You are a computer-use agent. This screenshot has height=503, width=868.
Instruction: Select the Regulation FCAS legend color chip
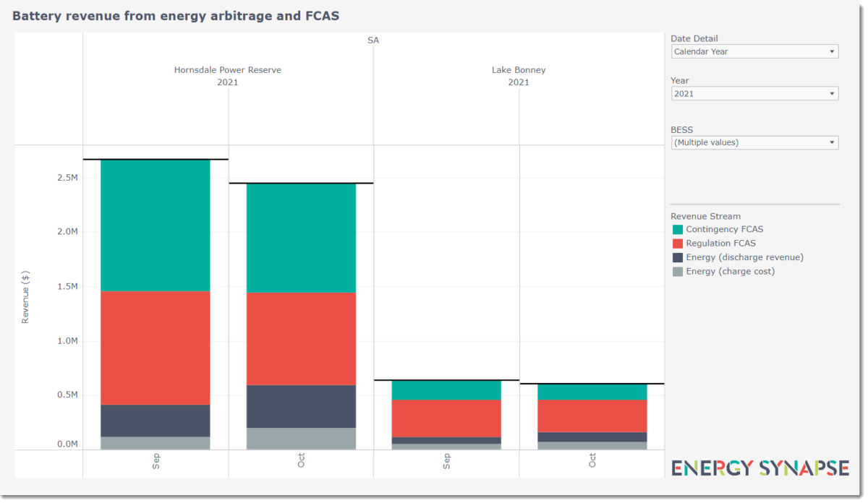(x=678, y=244)
